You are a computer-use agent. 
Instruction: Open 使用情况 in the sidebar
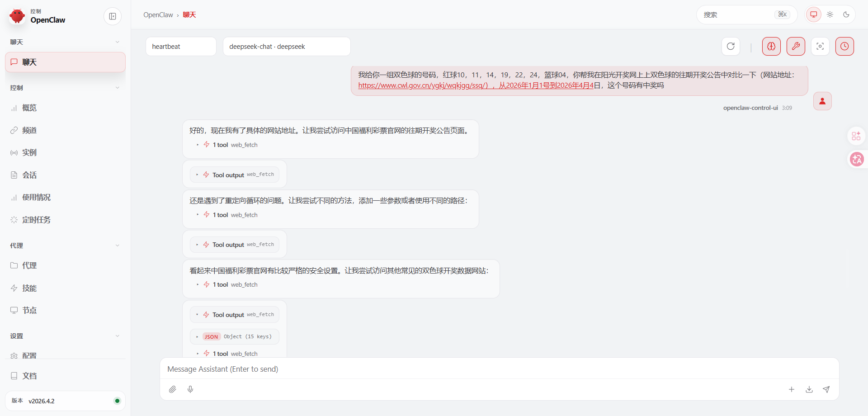36,198
